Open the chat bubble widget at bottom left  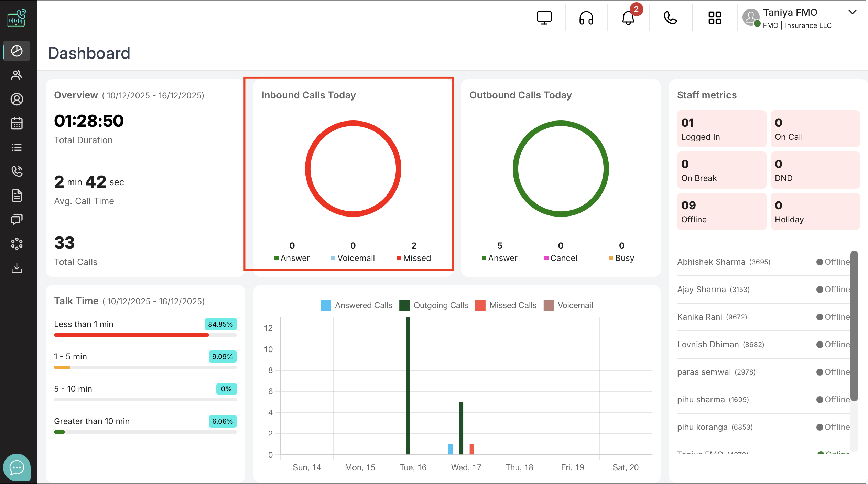point(17,467)
